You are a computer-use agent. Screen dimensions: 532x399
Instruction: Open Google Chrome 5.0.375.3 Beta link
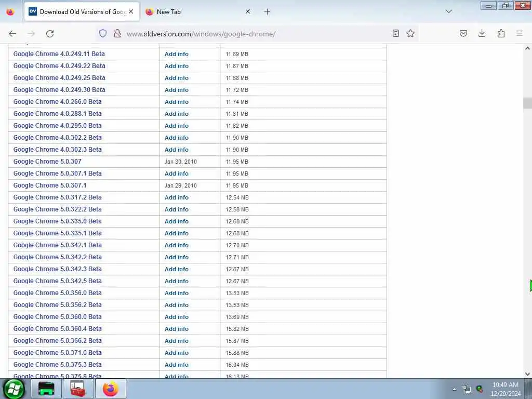click(x=57, y=365)
